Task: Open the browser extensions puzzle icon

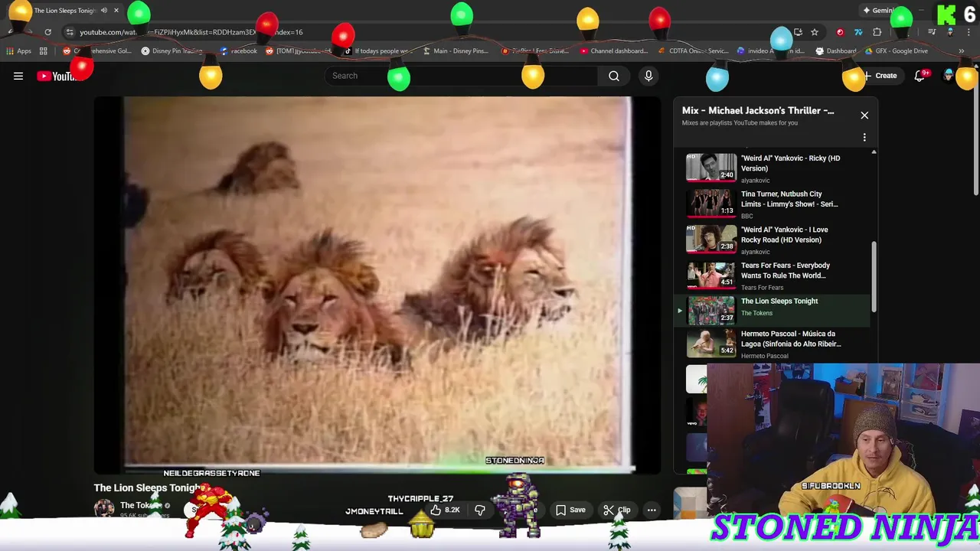Action: pyautogui.click(x=877, y=32)
